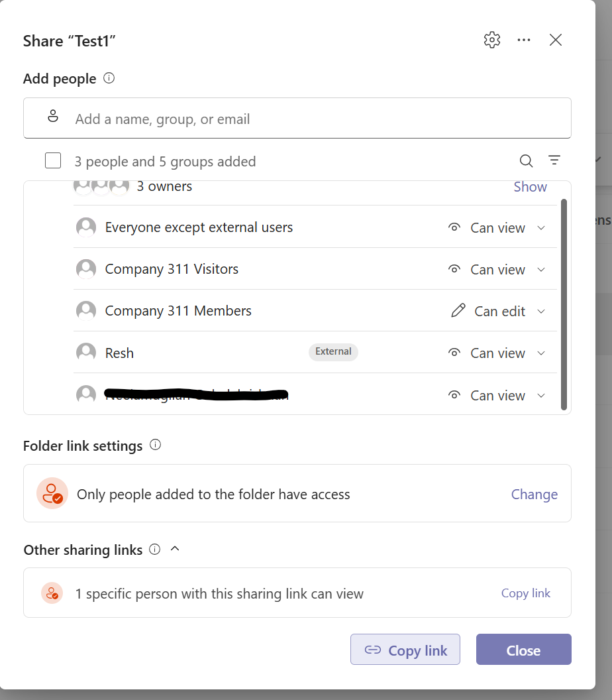Select the Company 311 Members entry
The image size is (612, 700).
click(x=315, y=311)
